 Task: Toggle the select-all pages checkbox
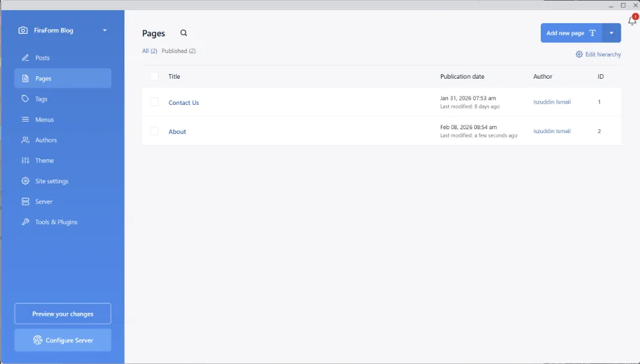pos(154,76)
